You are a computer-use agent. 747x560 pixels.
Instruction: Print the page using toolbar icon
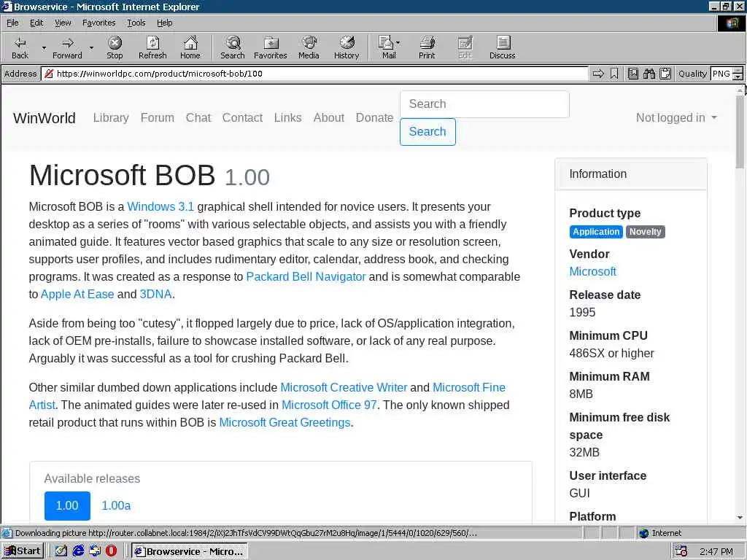pyautogui.click(x=427, y=47)
